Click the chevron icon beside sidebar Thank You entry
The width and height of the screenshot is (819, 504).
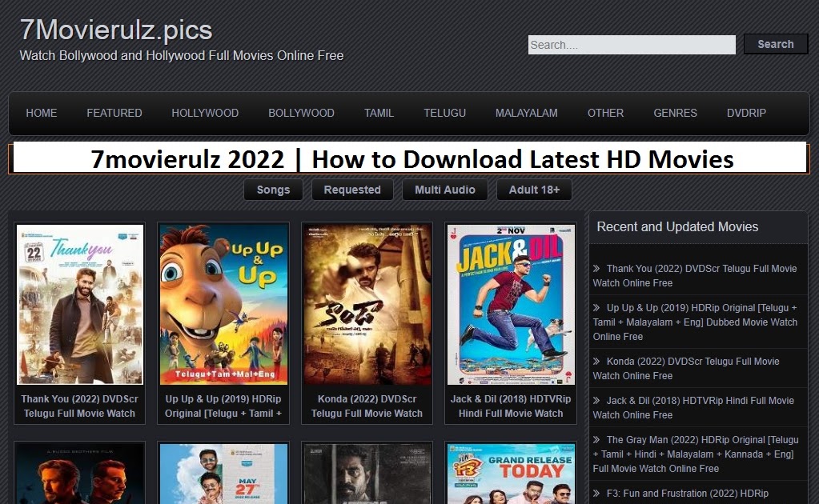[x=596, y=269]
